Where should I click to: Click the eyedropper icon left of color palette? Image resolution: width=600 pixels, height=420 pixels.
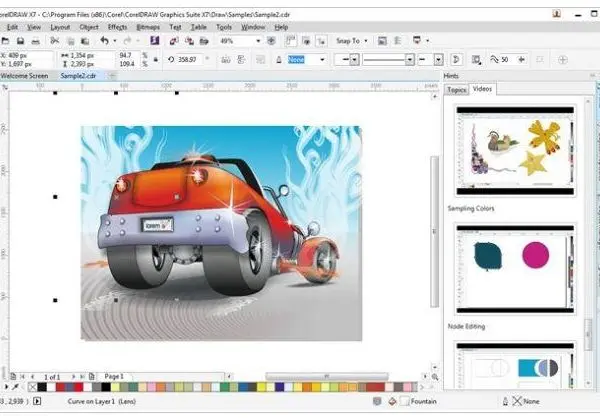tap(15, 387)
